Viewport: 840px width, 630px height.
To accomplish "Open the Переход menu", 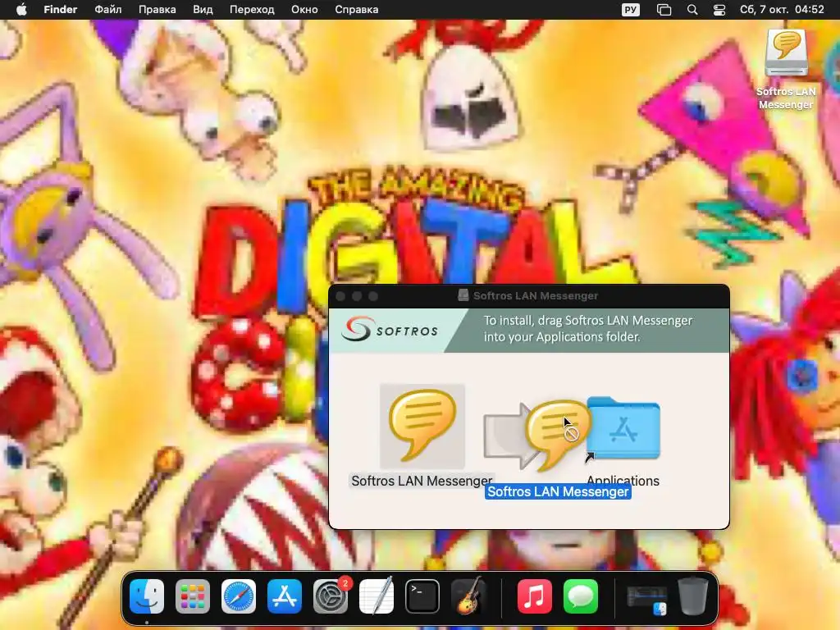I will pyautogui.click(x=252, y=10).
